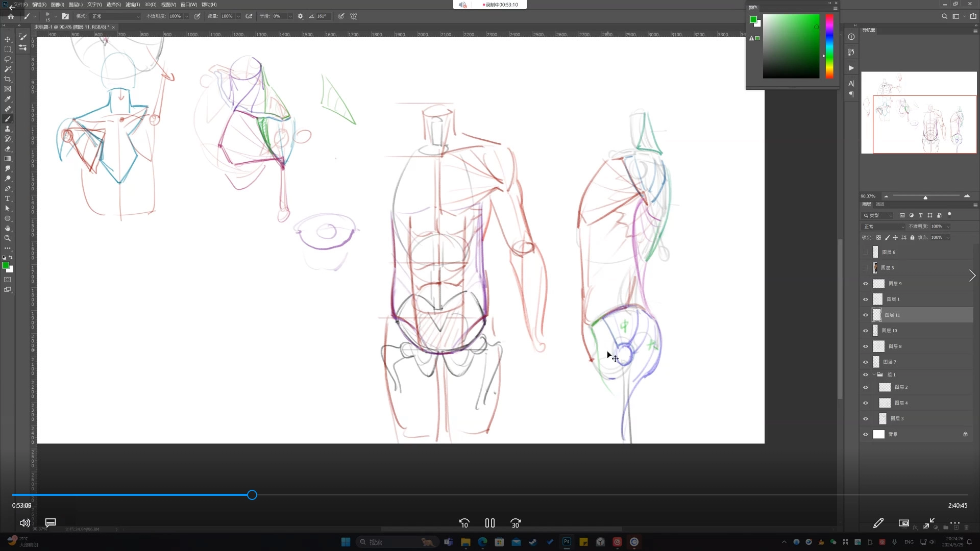Select the Eyedropper tool
The width and height of the screenshot is (980, 551).
point(8,99)
